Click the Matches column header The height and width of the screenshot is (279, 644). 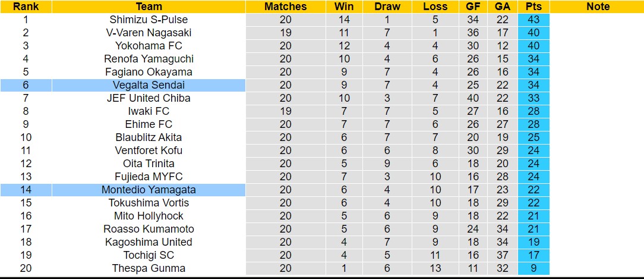point(285,7)
